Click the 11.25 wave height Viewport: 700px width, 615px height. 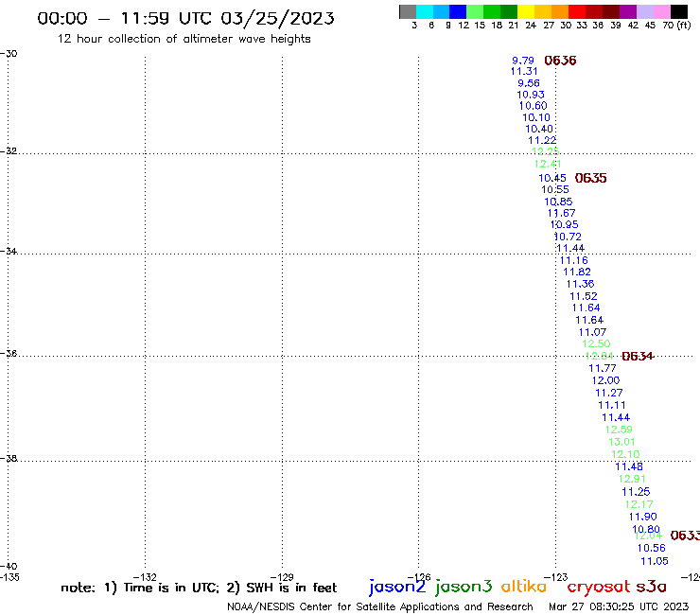[x=637, y=492]
